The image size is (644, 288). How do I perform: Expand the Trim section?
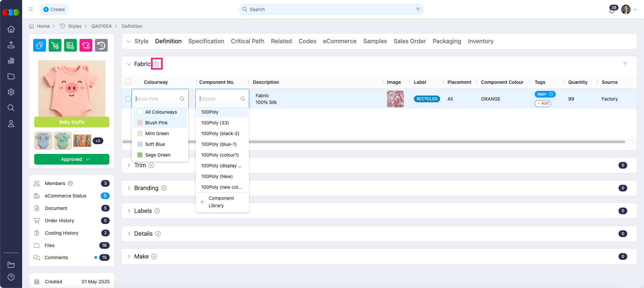point(129,165)
